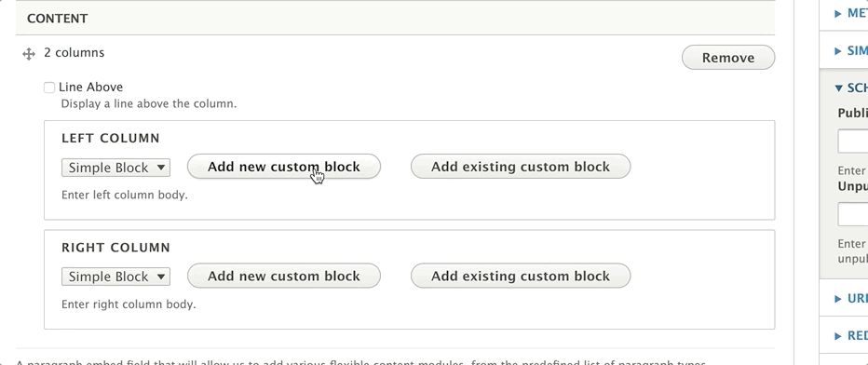Open the Right Column Simple Block dropdown

115,277
